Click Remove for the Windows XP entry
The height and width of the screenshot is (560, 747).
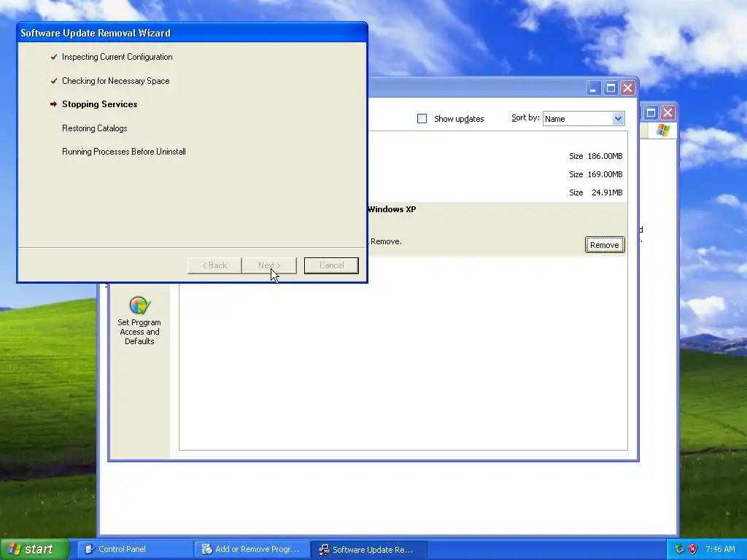click(605, 245)
